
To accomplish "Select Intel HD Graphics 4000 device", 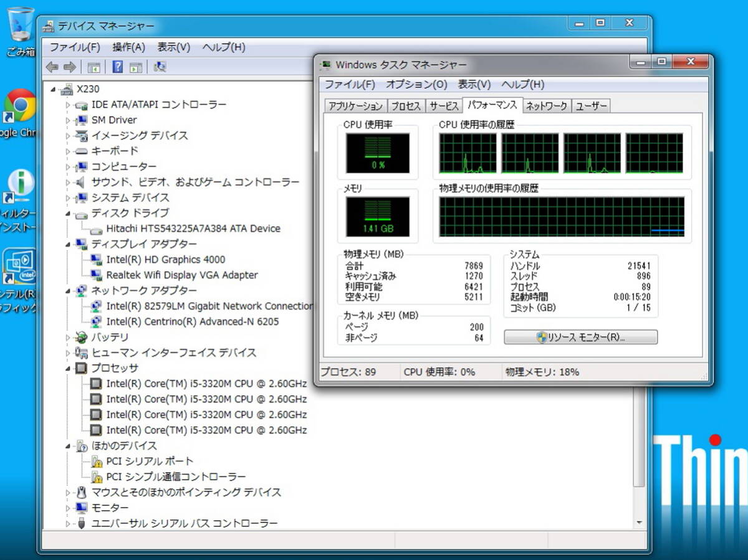I will click(165, 260).
